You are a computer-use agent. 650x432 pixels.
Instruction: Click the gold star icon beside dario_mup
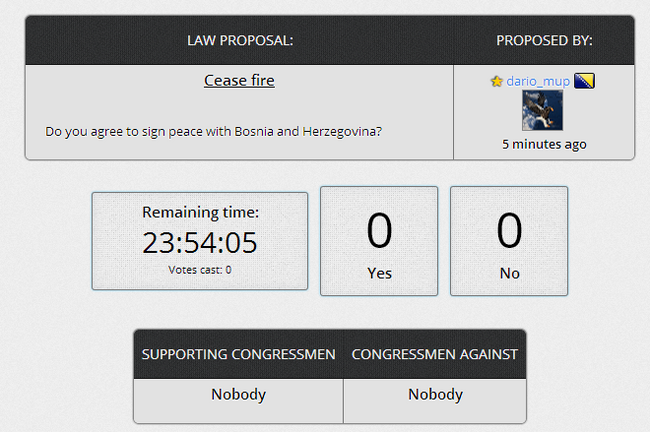coord(496,81)
